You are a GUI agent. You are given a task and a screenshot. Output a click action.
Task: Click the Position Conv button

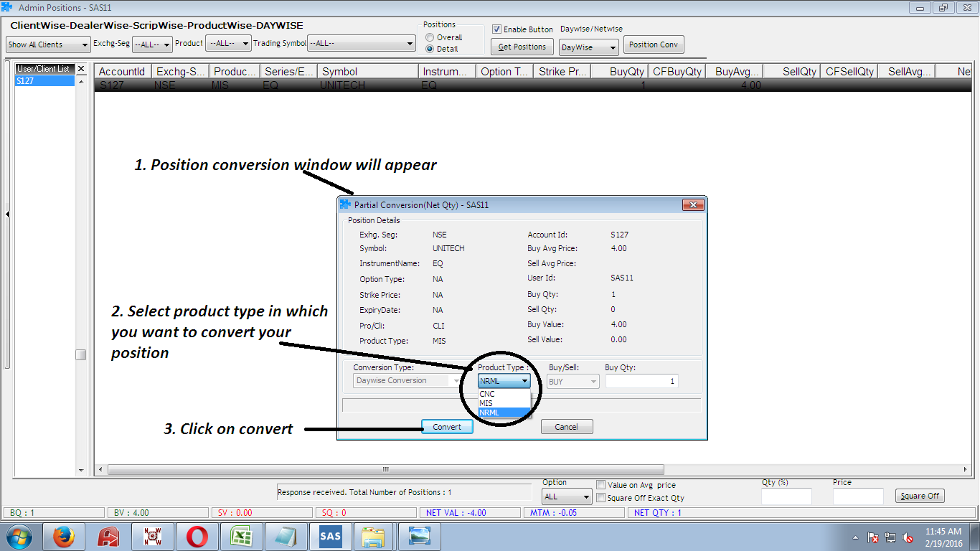(654, 44)
